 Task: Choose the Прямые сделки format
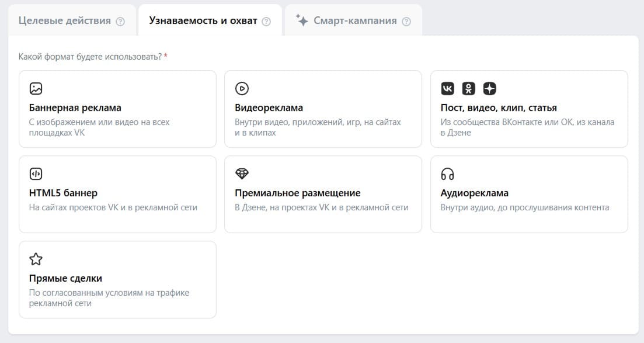(117, 279)
